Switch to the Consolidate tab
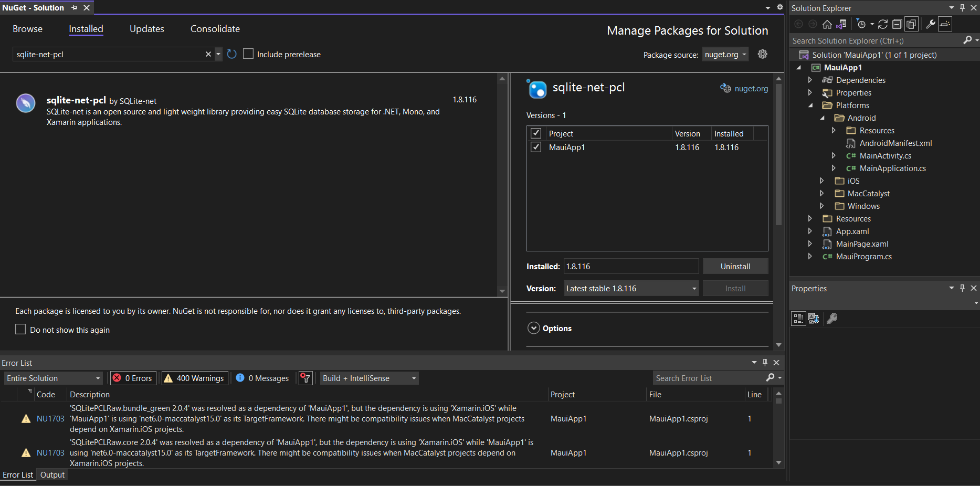Screen dimensions: 980x486 coord(215,29)
